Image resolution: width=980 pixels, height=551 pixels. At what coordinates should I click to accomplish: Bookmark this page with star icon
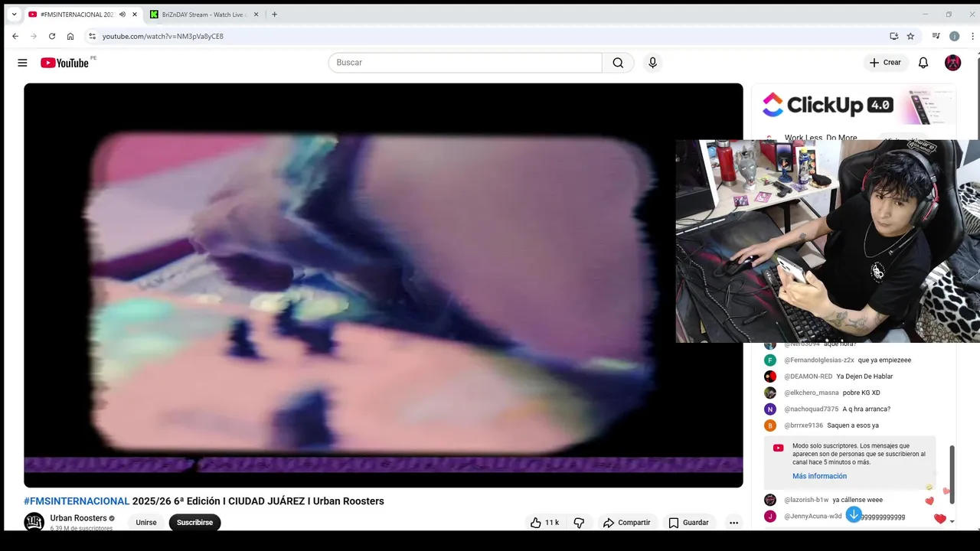[x=910, y=36]
